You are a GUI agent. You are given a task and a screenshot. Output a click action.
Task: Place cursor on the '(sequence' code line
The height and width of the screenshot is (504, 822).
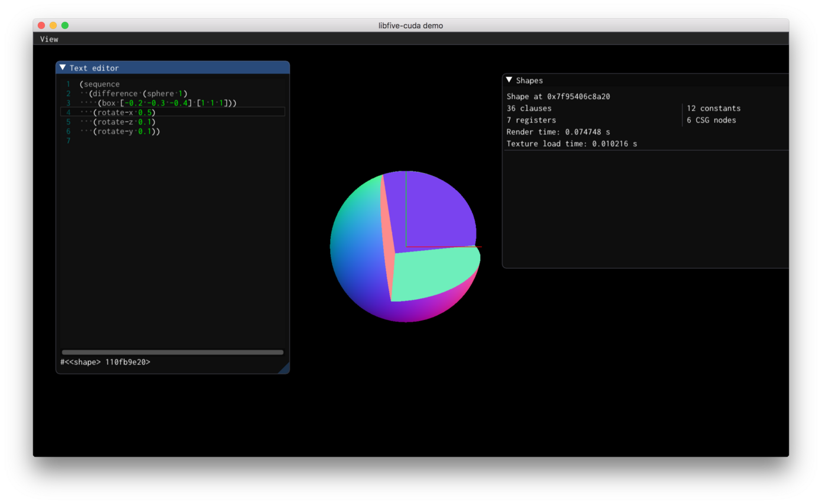pyautogui.click(x=99, y=84)
